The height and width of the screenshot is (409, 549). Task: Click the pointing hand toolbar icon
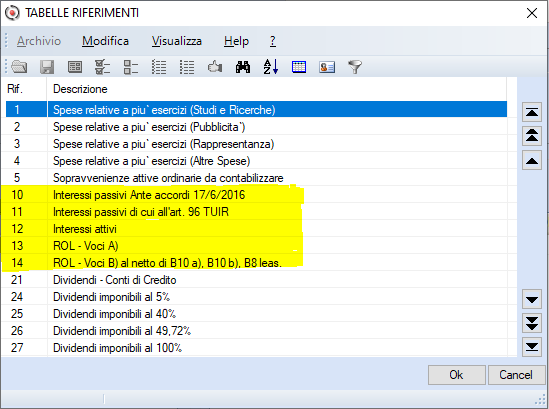[215, 67]
